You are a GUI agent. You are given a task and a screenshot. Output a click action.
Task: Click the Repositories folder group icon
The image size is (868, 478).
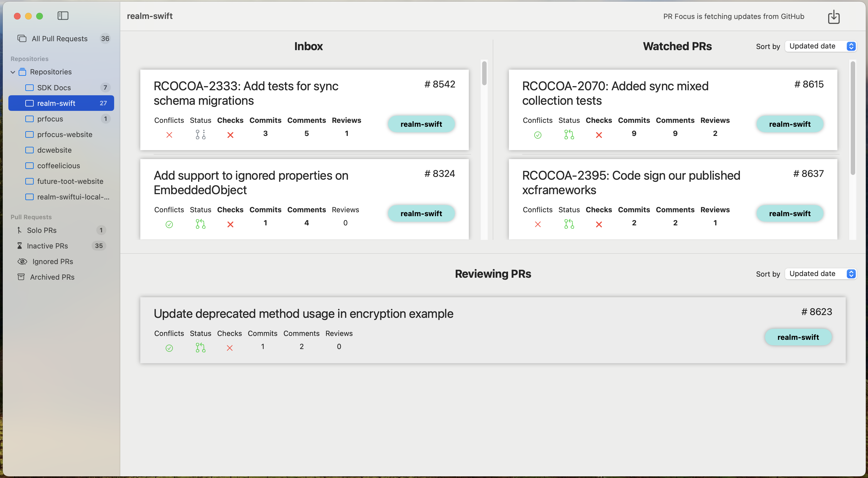[x=22, y=72]
